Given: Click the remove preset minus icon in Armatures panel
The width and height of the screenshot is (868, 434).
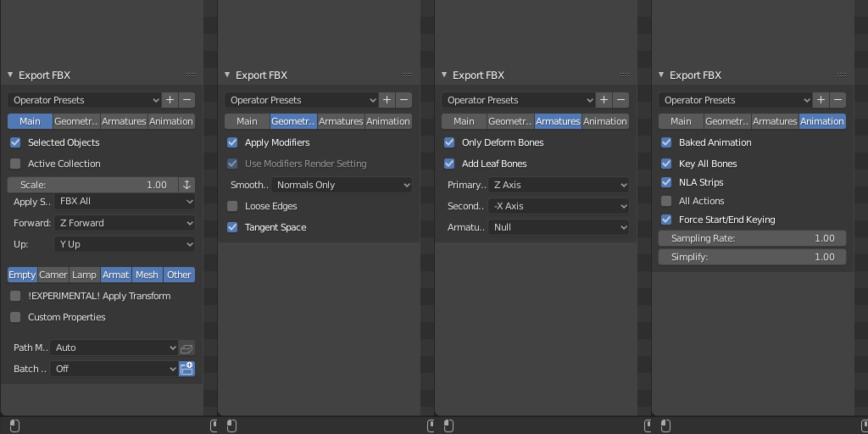Looking at the screenshot, I should [621, 100].
